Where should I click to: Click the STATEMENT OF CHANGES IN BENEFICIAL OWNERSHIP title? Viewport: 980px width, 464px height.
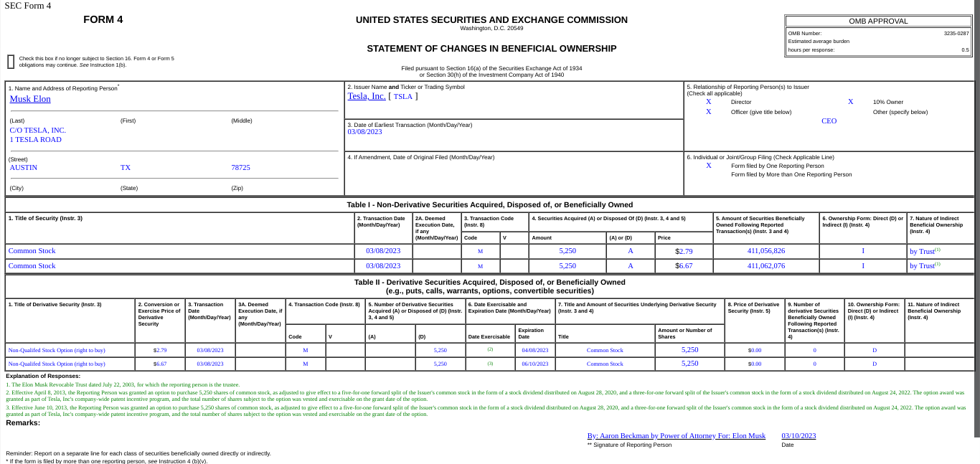491,49
